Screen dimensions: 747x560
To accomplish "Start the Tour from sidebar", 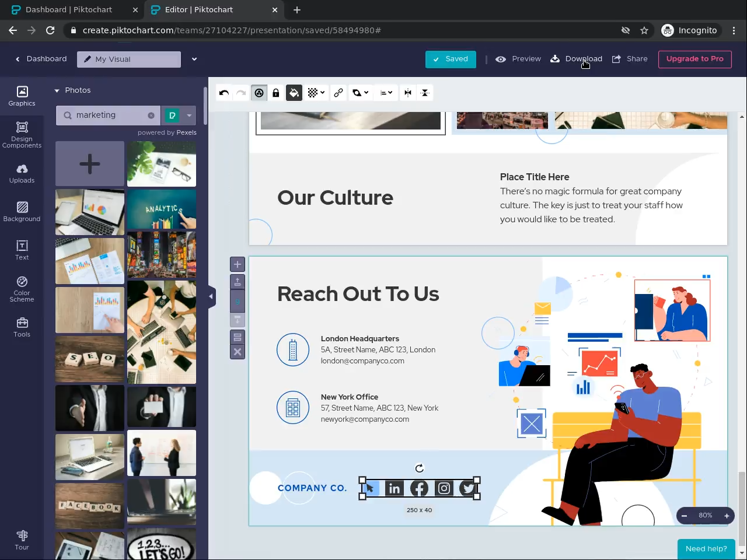I will (x=22, y=540).
